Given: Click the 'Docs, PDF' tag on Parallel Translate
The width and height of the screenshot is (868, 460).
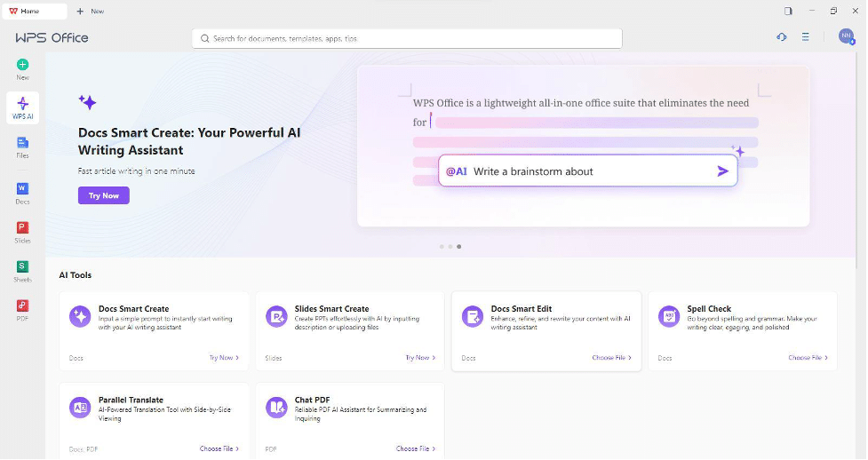Looking at the screenshot, I should pyautogui.click(x=84, y=449).
